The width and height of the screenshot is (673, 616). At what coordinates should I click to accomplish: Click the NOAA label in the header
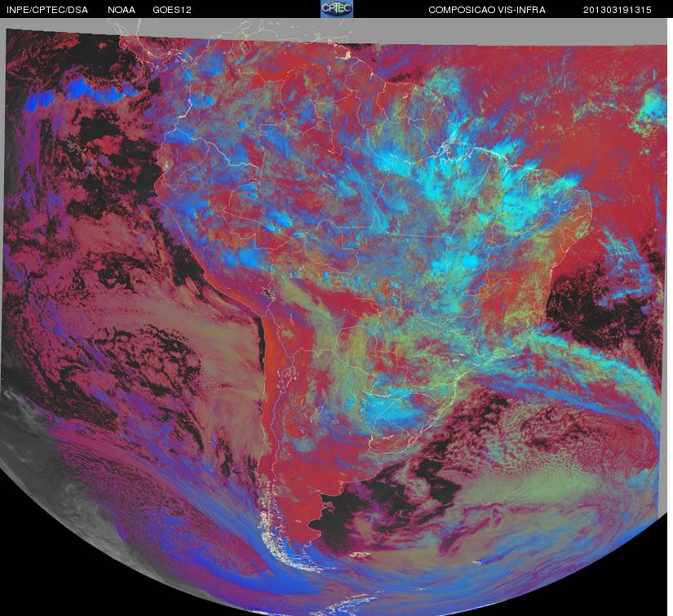click(122, 10)
